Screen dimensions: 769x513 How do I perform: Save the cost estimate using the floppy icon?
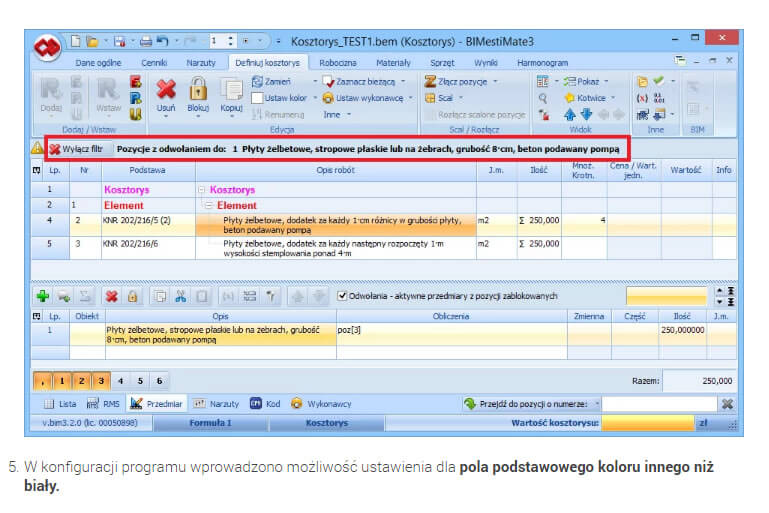pyautogui.click(x=120, y=41)
